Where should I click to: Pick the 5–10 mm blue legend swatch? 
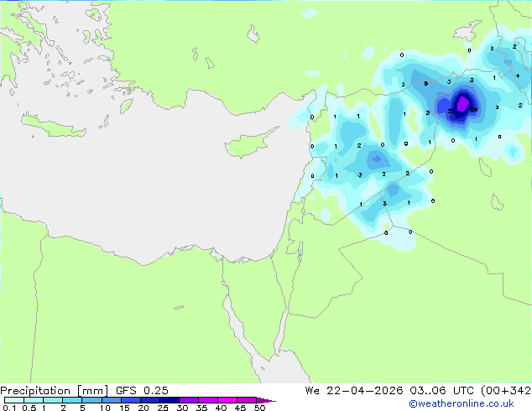pyautogui.click(x=91, y=400)
